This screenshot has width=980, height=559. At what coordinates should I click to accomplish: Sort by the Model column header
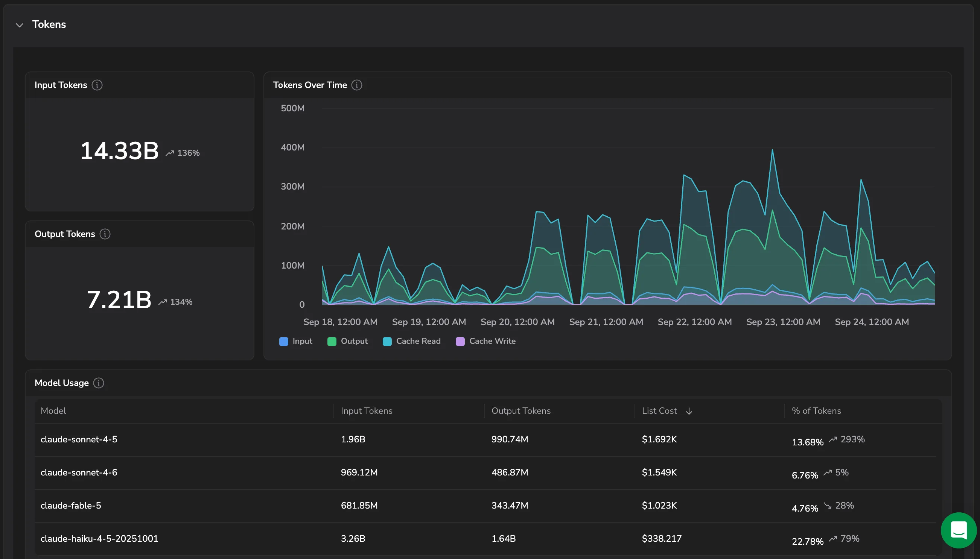pyautogui.click(x=53, y=411)
